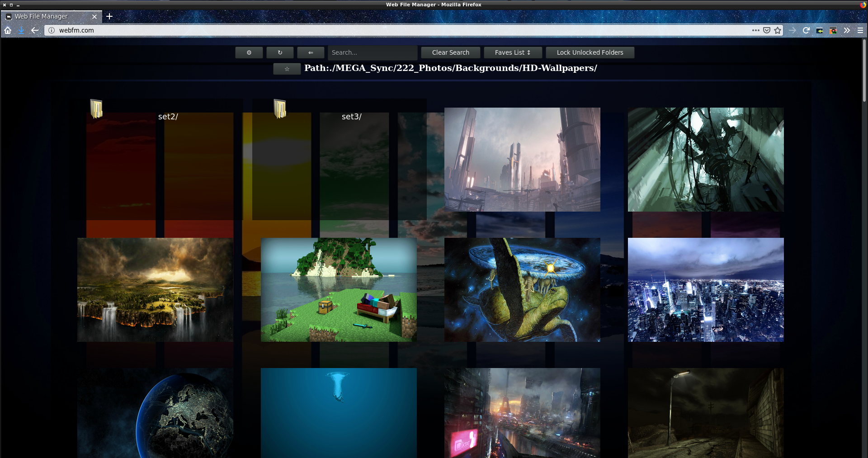This screenshot has width=868, height=458.
Task: Show site information icon in URL bar
Action: [x=52, y=30]
